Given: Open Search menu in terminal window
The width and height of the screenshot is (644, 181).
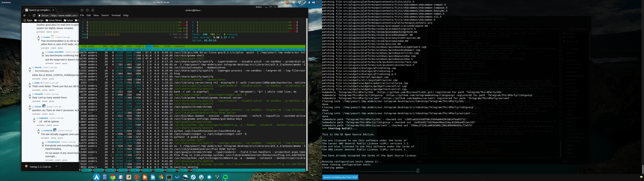Looking at the screenshot, I should pos(105,15).
